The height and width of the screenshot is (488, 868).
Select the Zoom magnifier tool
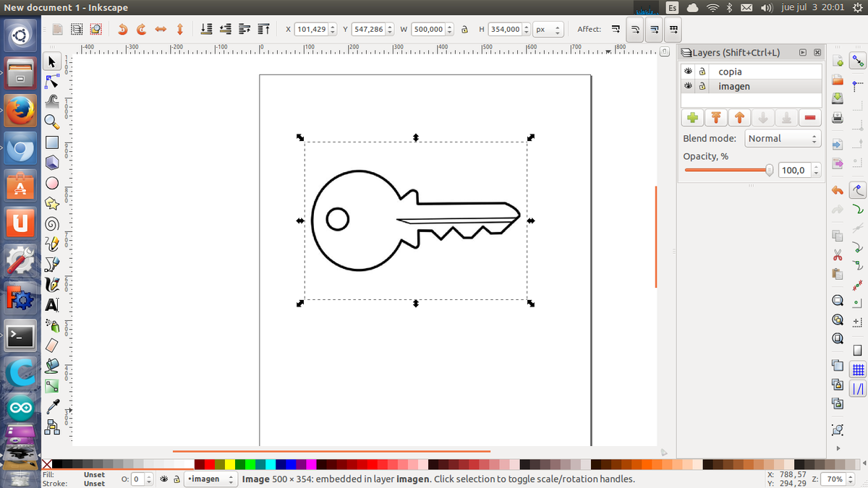[52, 121]
